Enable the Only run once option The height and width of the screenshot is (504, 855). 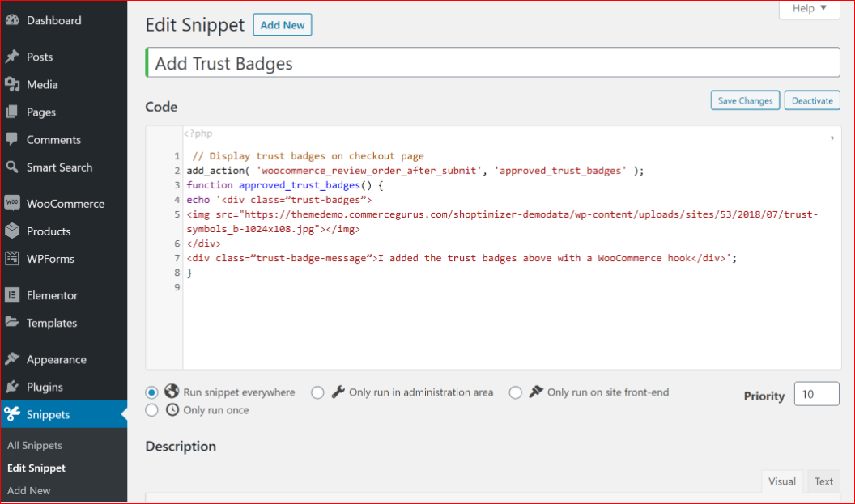(151, 410)
